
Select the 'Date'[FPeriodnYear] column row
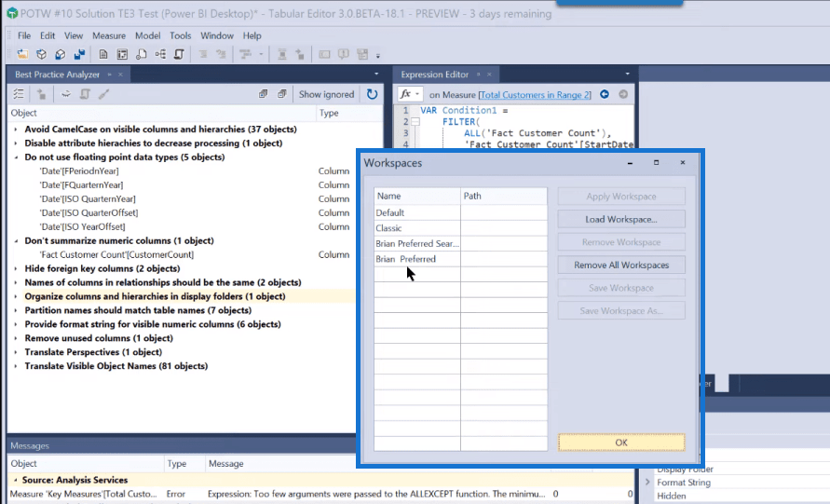point(182,171)
